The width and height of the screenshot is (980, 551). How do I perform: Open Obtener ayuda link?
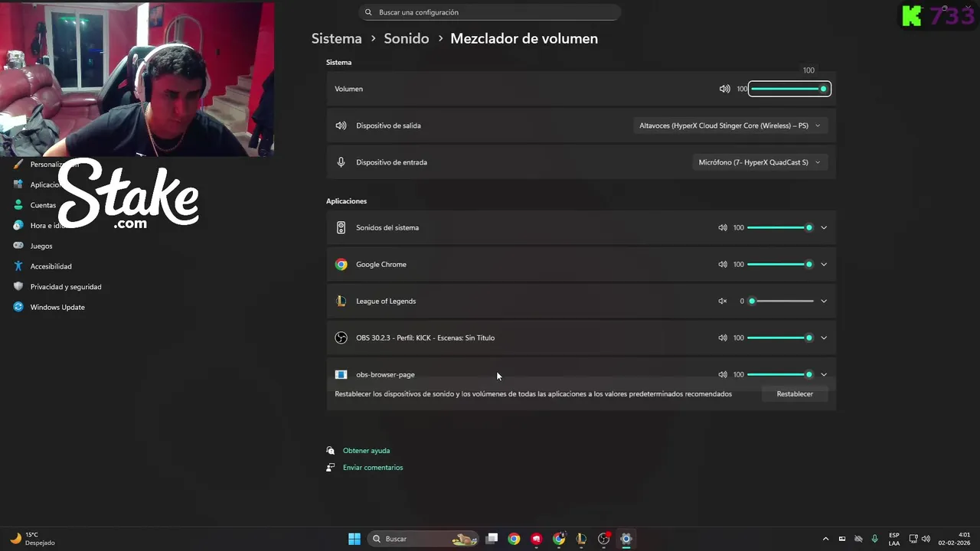[366, 451]
